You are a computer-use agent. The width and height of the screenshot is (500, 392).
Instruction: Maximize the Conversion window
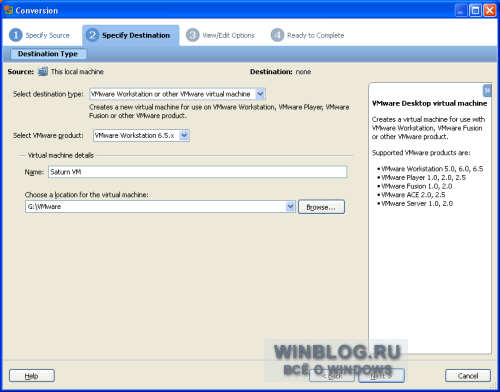[x=475, y=11]
